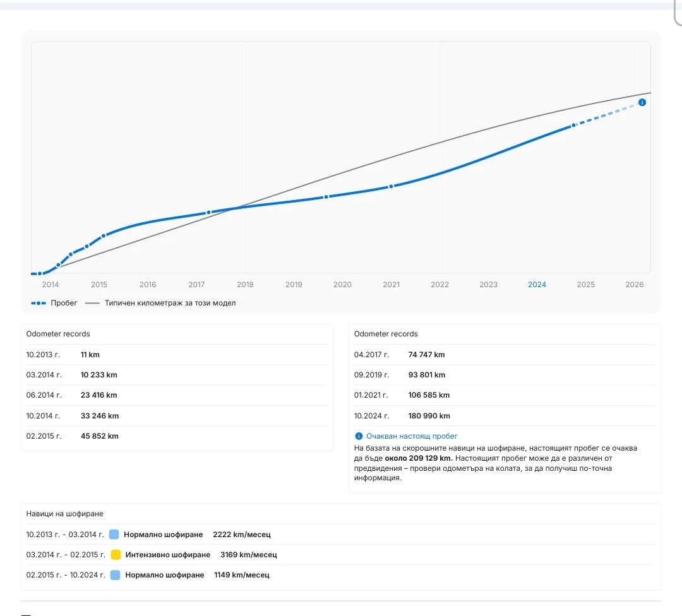This screenshot has width=682, height=616.
Task: Click the highlighted 2024 year axis label
Action: point(537,285)
